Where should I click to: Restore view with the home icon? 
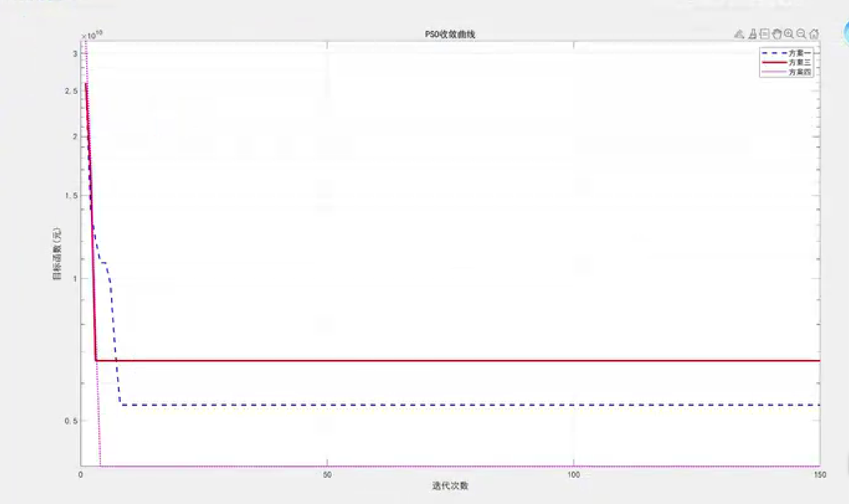(x=814, y=34)
